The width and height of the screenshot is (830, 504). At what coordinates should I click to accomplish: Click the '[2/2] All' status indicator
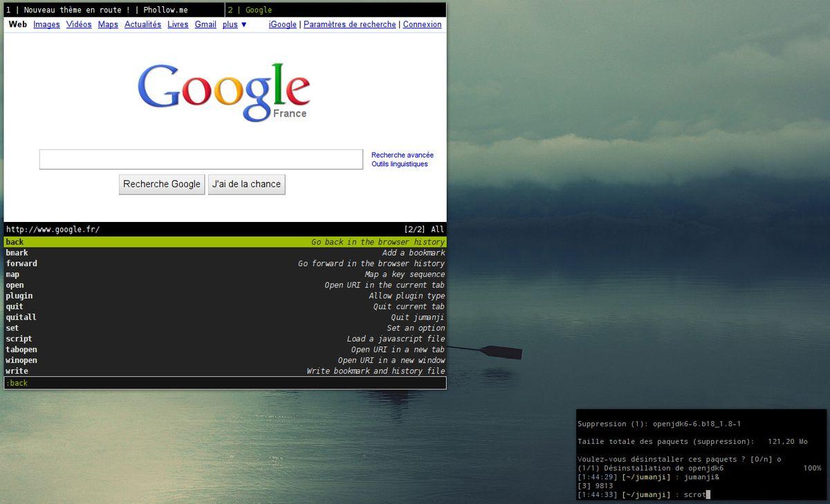coord(424,230)
